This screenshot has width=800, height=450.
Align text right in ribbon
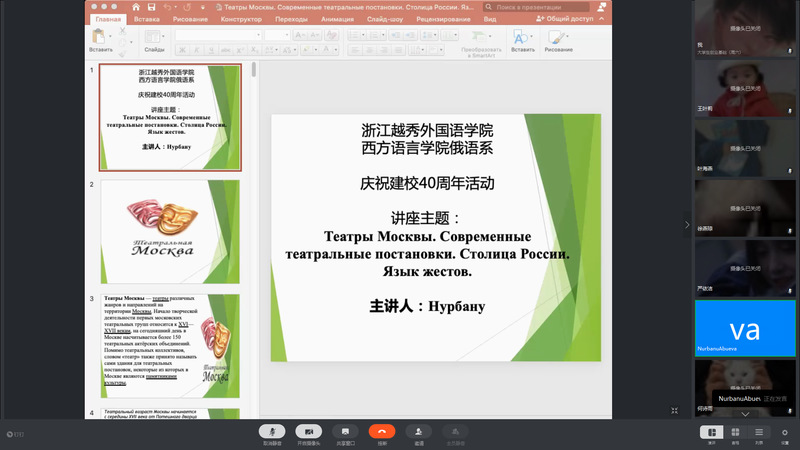[384, 49]
